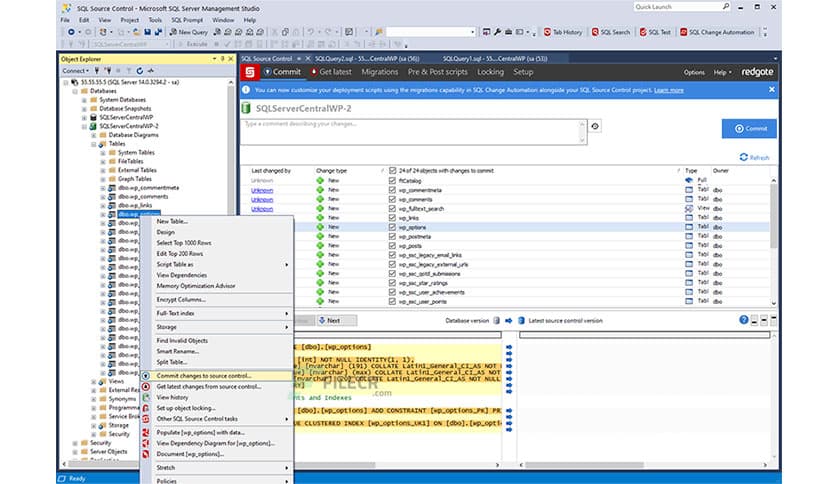This screenshot has height=484, width=836.
Task: Click the table type icon for wp_posts
Action: (689, 246)
